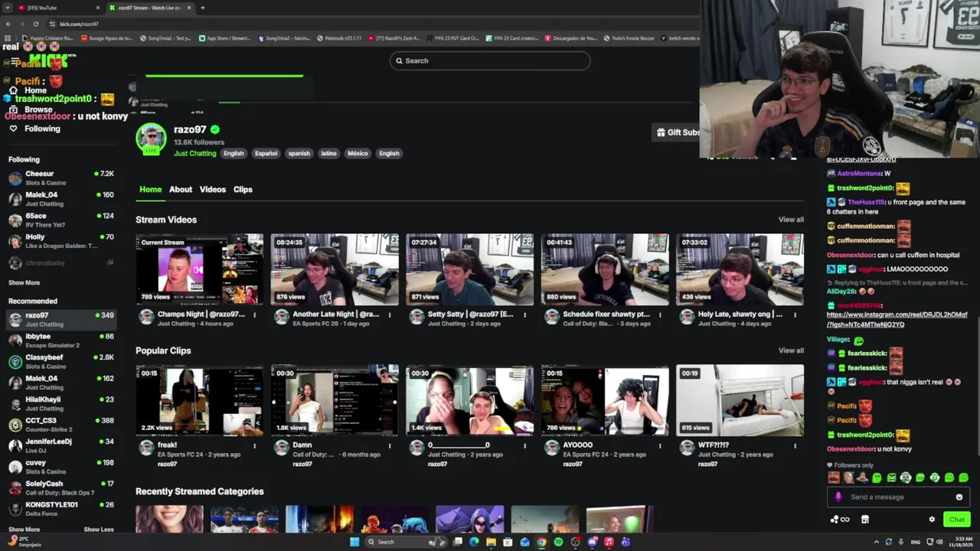Collapse Recommended list with Show Less
This screenshot has height=551, width=980.
click(98, 529)
